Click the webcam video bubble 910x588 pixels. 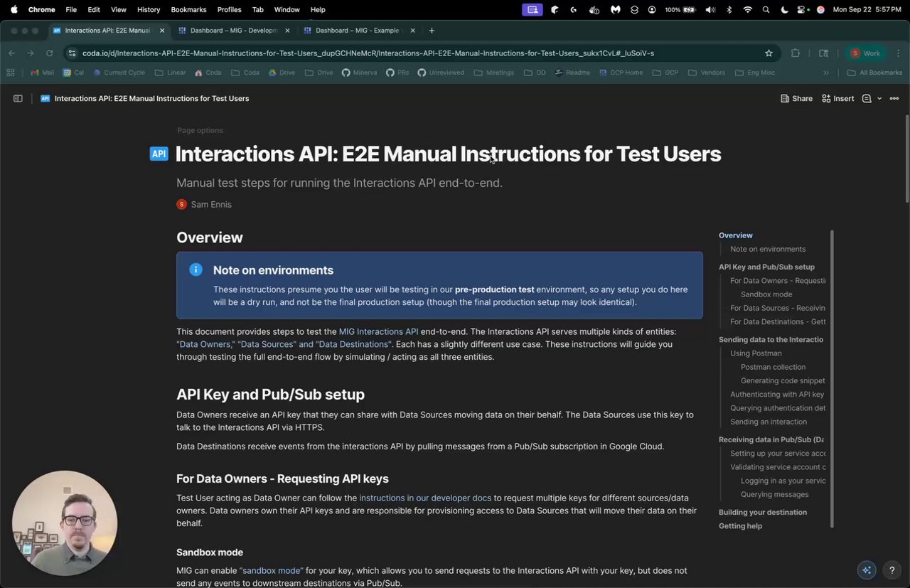click(65, 523)
